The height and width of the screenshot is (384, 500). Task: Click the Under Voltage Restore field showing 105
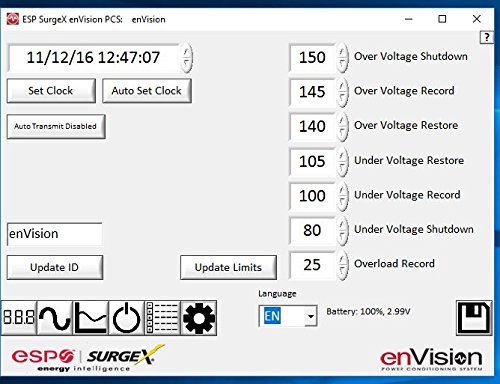click(x=312, y=161)
